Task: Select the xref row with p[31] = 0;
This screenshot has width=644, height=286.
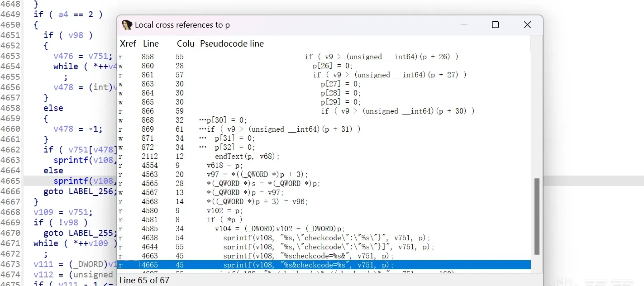Action: [x=324, y=138]
